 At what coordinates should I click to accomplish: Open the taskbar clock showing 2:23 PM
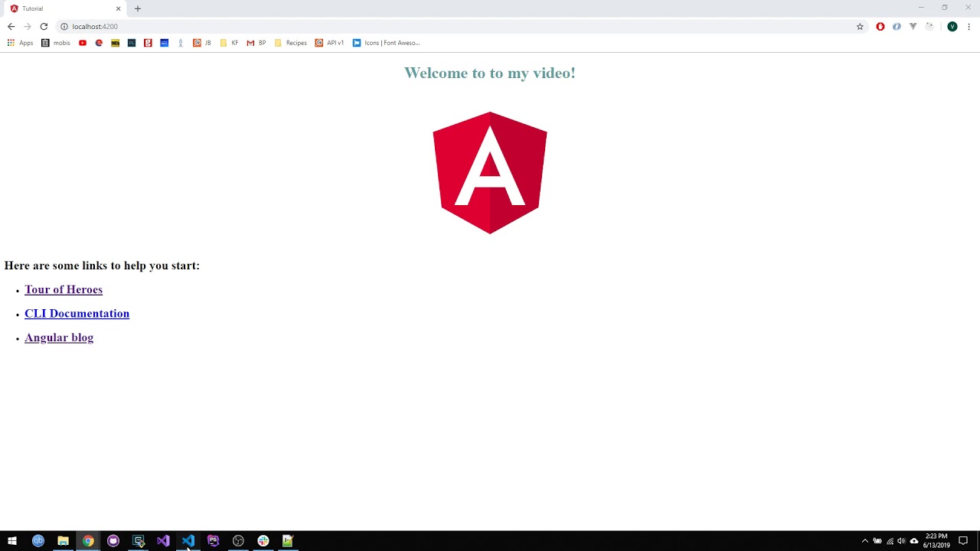[936, 541]
